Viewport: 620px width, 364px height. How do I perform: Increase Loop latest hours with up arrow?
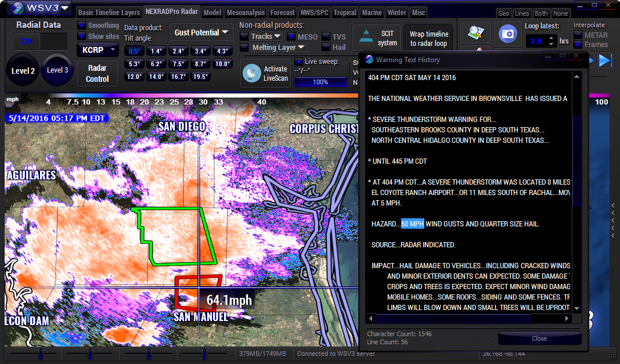551,38
